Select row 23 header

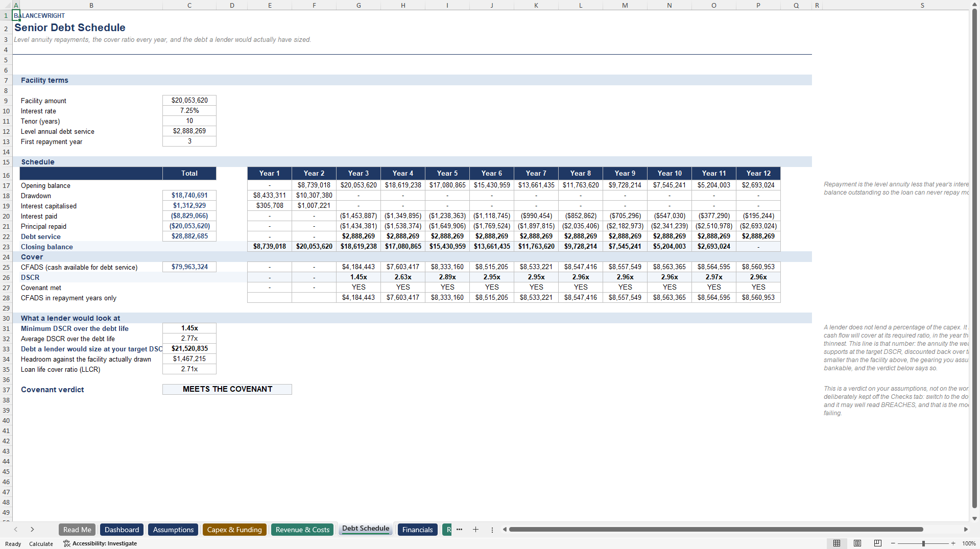[6, 247]
